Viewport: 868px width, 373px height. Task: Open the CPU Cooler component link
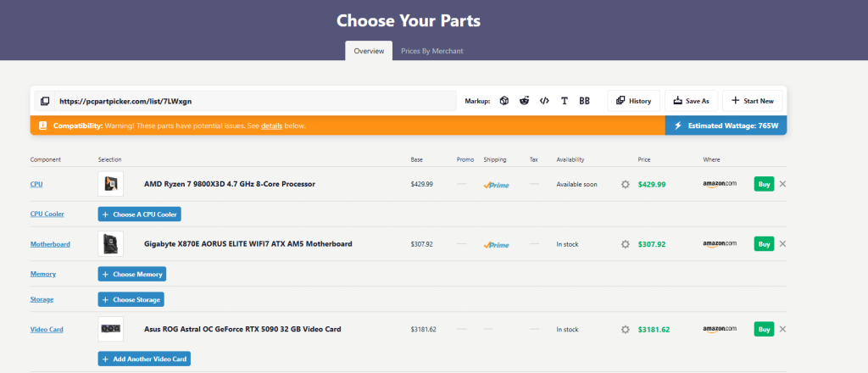point(47,214)
